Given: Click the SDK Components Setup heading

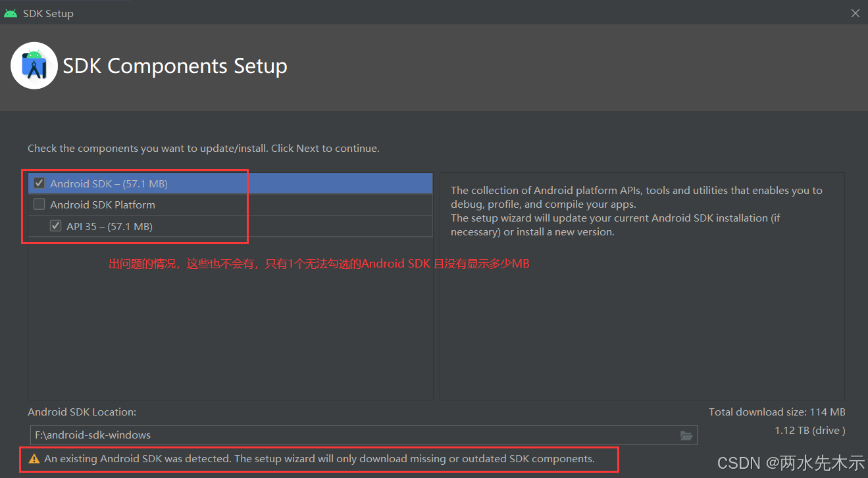Looking at the screenshot, I should pyautogui.click(x=174, y=66).
